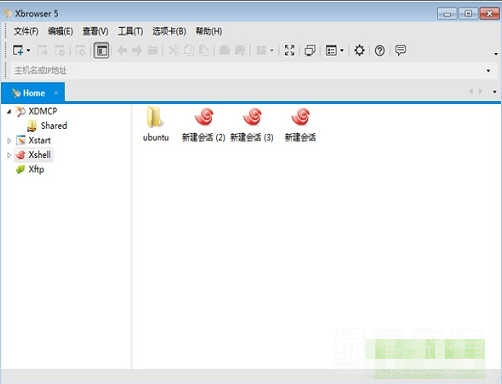Open the 选项卡(B) menu
This screenshot has width=502, height=384.
tap(169, 31)
